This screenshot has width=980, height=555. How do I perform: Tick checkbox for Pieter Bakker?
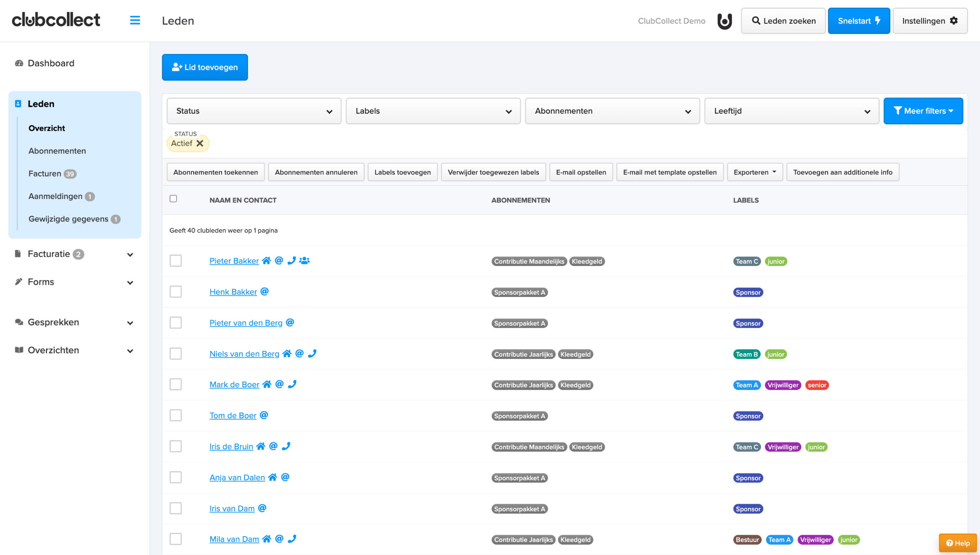176,261
